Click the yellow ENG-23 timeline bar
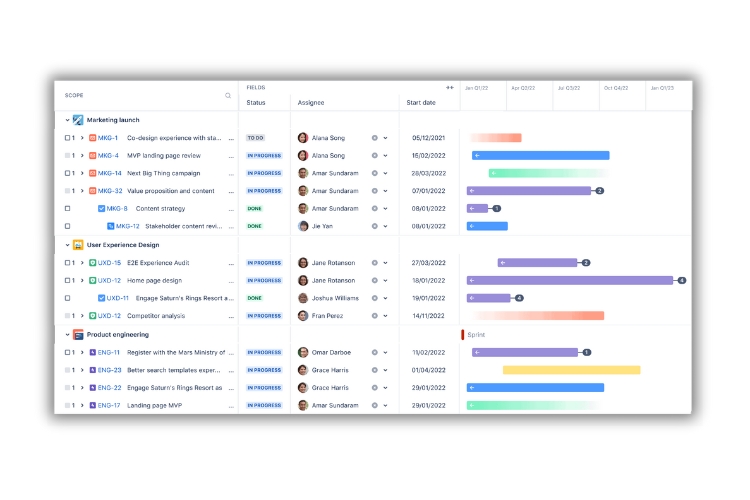 (x=571, y=370)
